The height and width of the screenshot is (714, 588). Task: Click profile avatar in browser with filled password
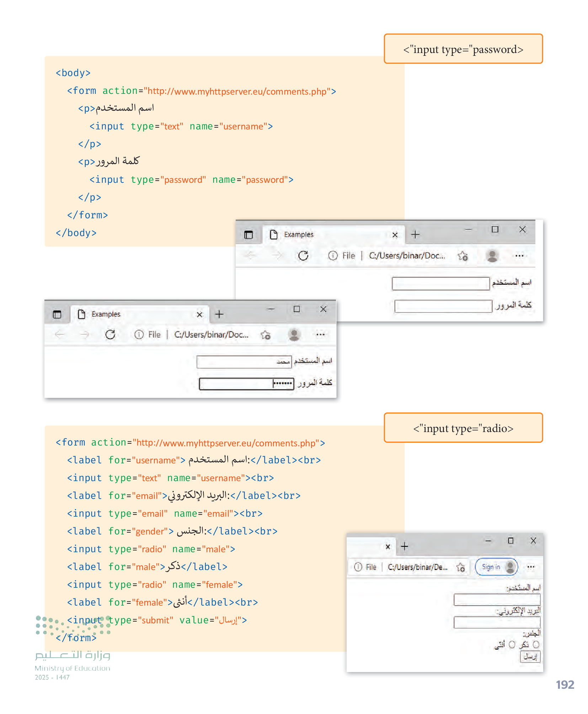(x=294, y=335)
